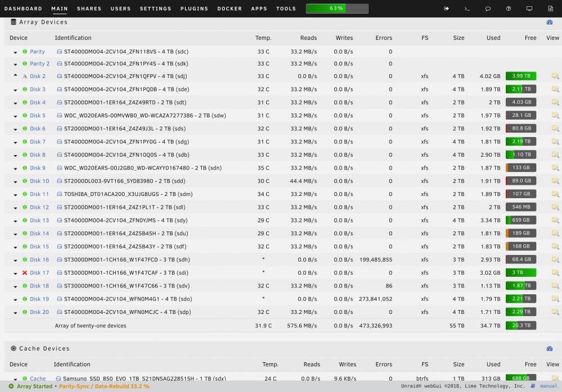Click the Array Devices section heading
The width and height of the screenshot is (562, 392).
(43, 22)
